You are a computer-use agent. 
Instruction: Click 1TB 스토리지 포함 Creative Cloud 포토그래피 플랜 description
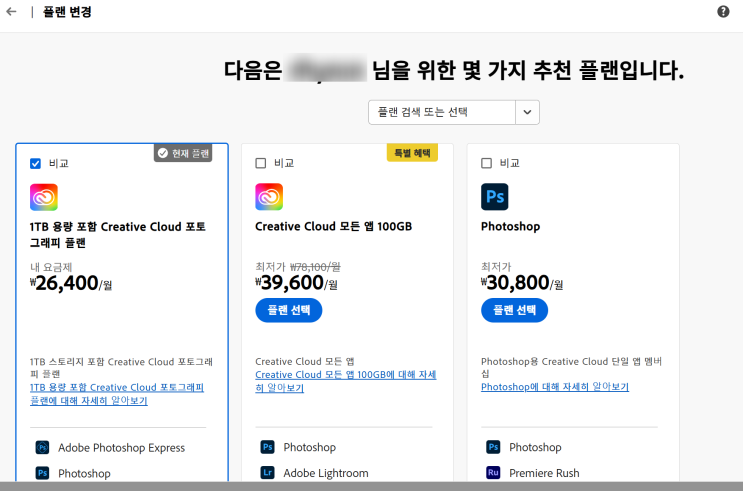(121, 368)
